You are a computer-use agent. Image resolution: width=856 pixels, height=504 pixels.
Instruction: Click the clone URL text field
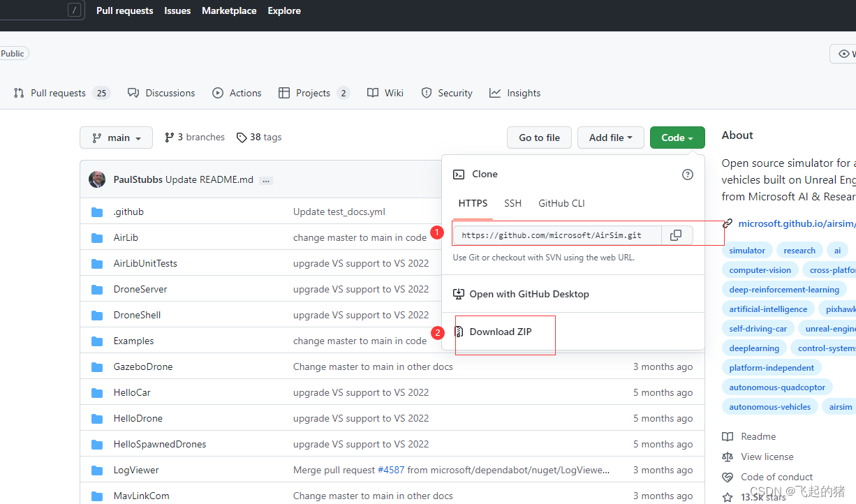557,235
